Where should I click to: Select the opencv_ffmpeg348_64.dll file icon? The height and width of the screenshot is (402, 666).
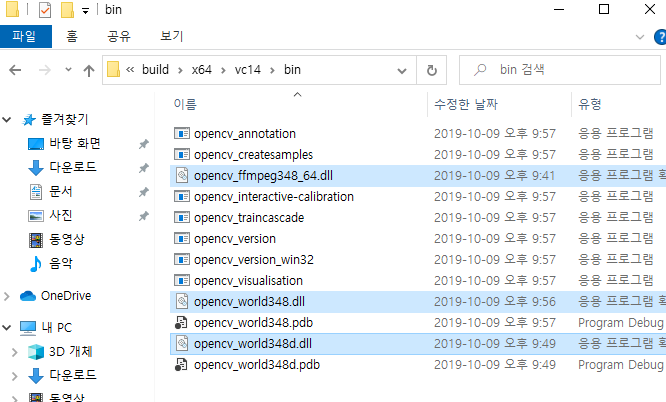click(x=182, y=176)
